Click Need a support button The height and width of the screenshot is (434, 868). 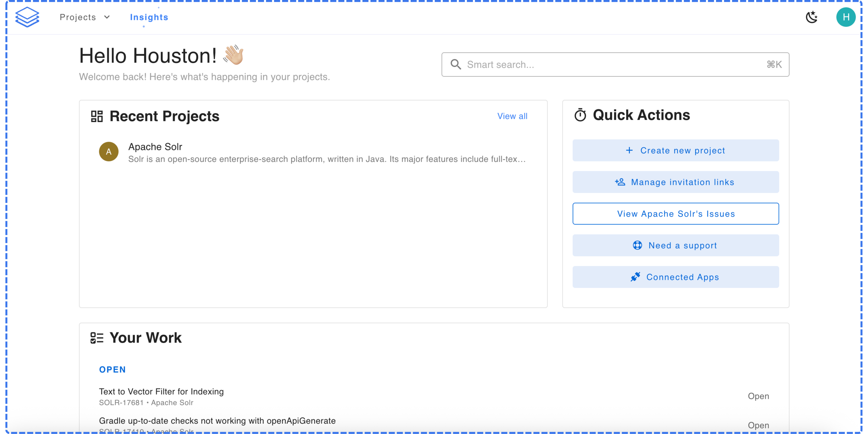(676, 245)
